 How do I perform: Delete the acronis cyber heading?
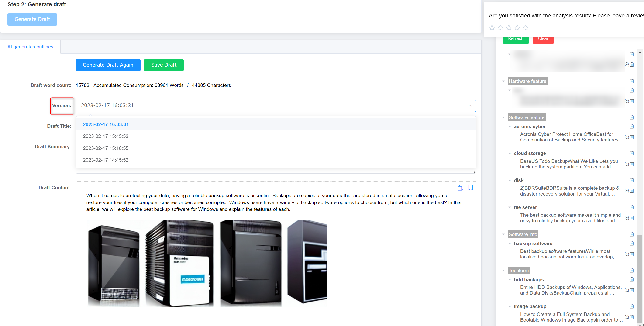tap(632, 126)
